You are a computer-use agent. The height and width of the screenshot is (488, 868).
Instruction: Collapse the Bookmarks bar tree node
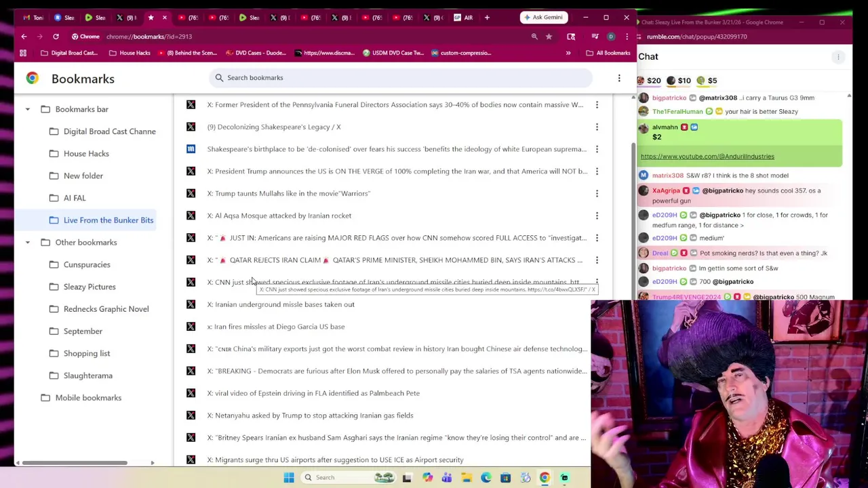point(28,109)
